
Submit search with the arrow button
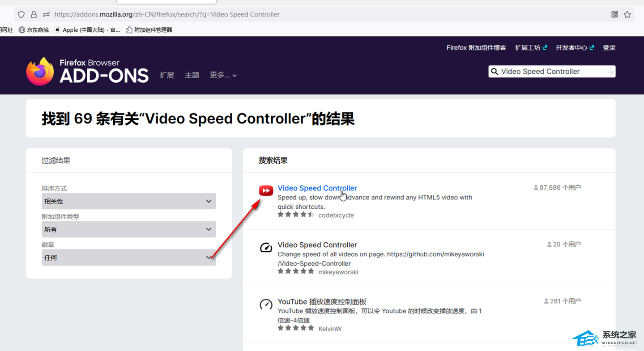coord(610,72)
